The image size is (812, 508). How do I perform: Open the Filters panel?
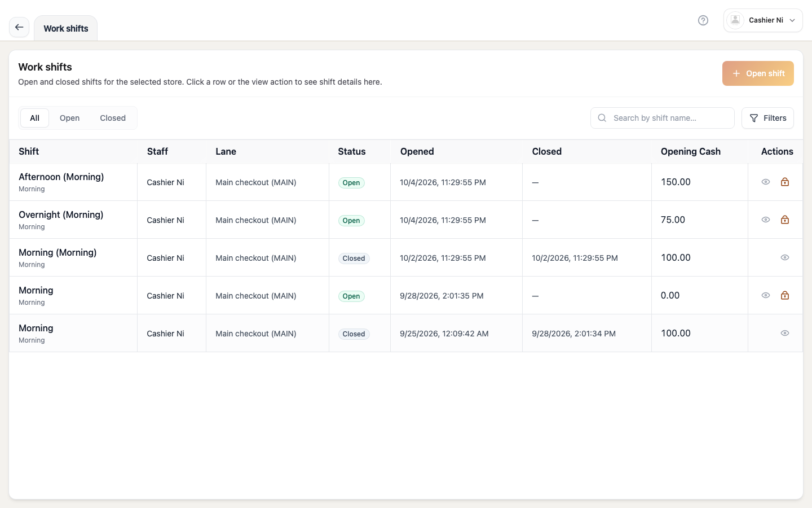[767, 118]
